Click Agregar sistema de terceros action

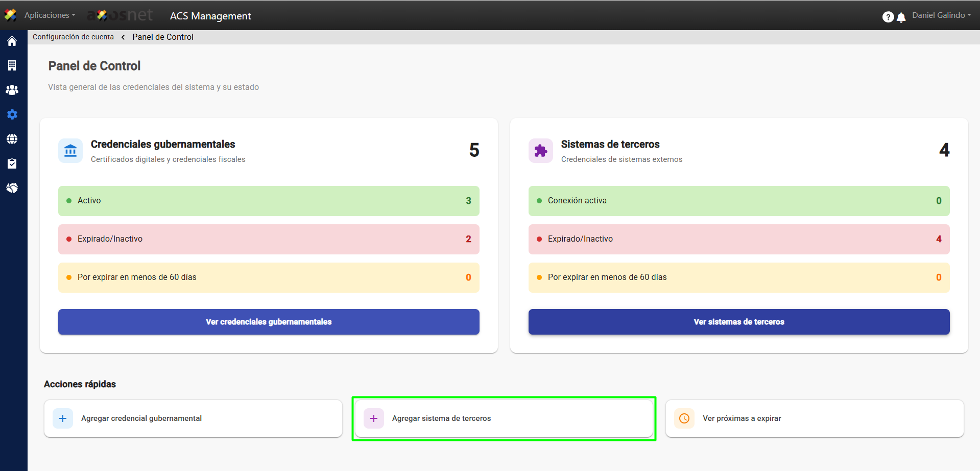click(504, 418)
